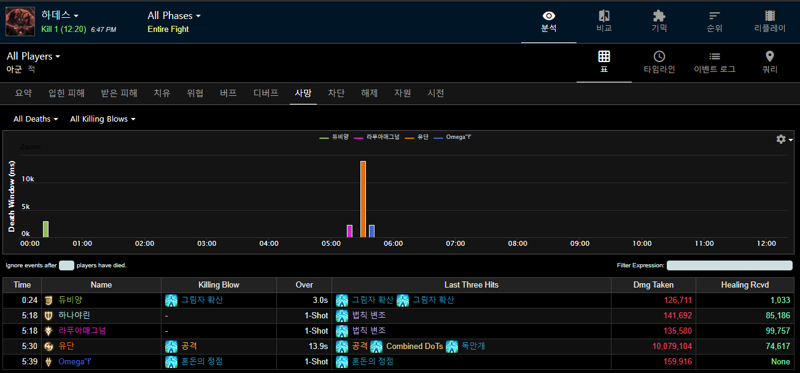This screenshot has height=373, width=800.
Task: Select the 적 enemies link
Action: pyautogui.click(x=31, y=69)
